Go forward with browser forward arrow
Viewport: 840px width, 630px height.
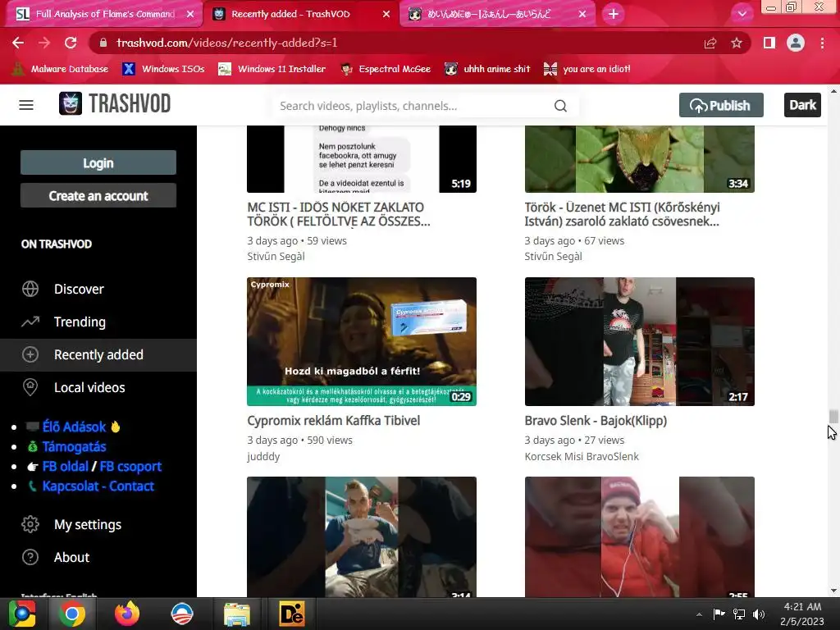pos(44,43)
